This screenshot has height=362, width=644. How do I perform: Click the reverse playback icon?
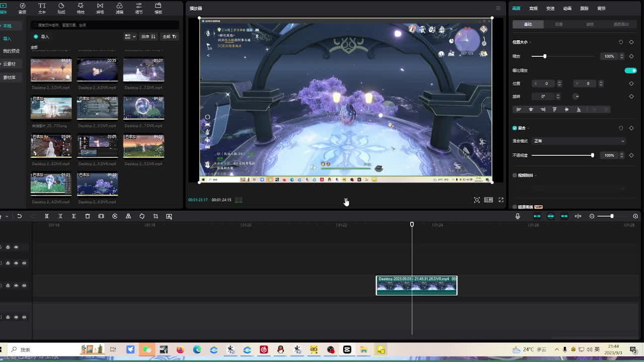(115, 216)
